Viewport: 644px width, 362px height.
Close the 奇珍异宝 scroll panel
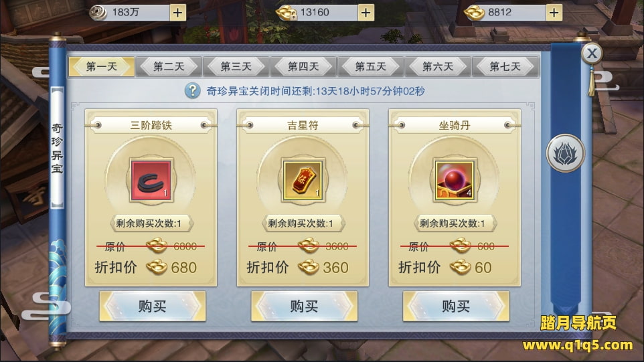pos(592,54)
